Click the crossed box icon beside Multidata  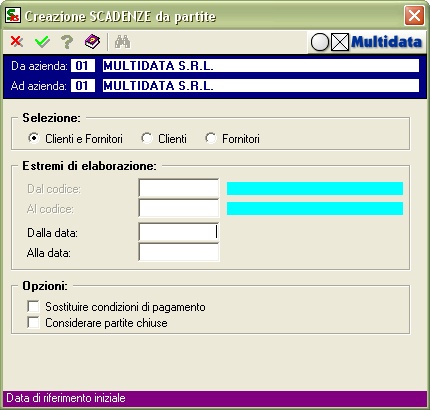340,42
